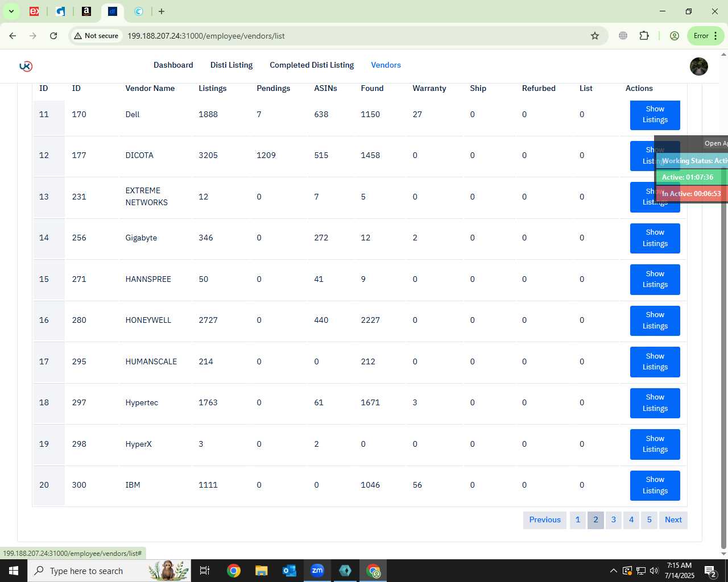The image size is (728, 582).
Task: Show Listings for HUMANSCALE
Action: pos(655,361)
